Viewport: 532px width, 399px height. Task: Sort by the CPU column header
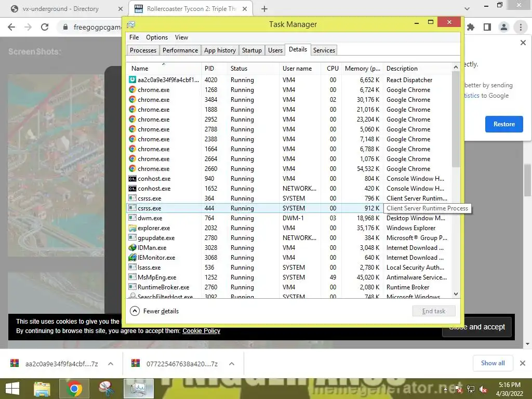coord(331,68)
